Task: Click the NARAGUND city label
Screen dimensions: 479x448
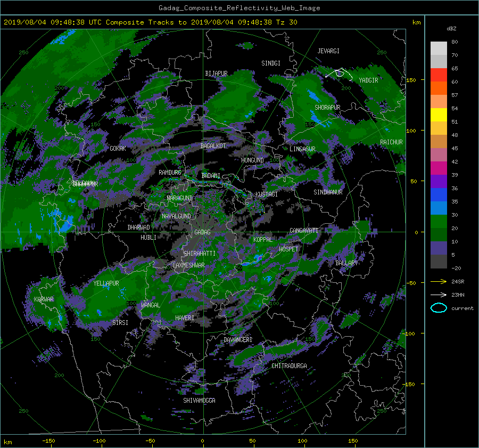Action: [180, 198]
